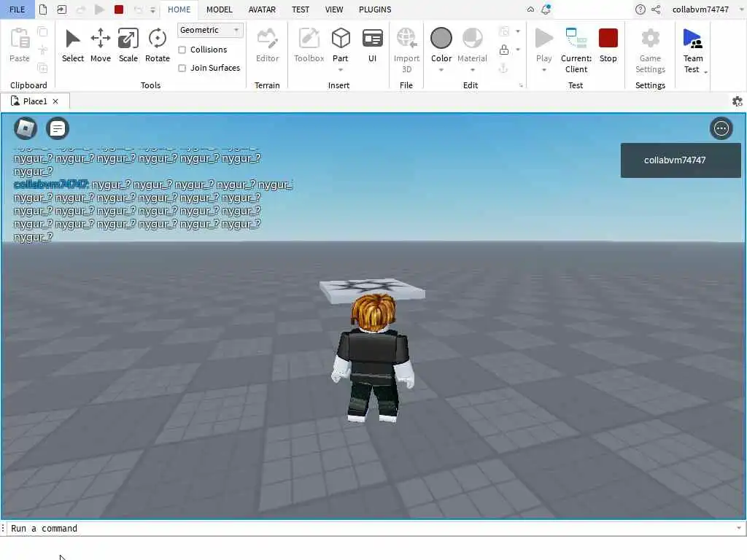
Task: Toggle the in-game chat window icon
Action: coord(57,128)
